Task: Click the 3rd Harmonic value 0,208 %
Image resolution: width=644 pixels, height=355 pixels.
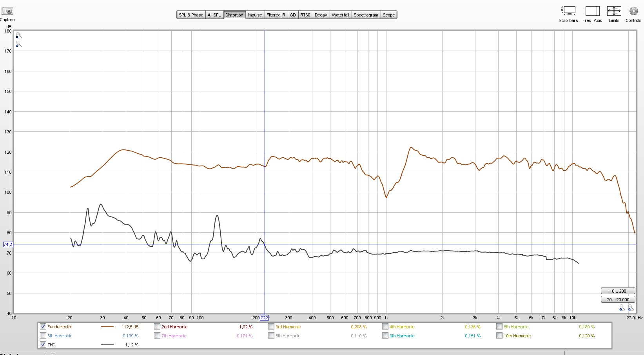Action: click(x=359, y=327)
